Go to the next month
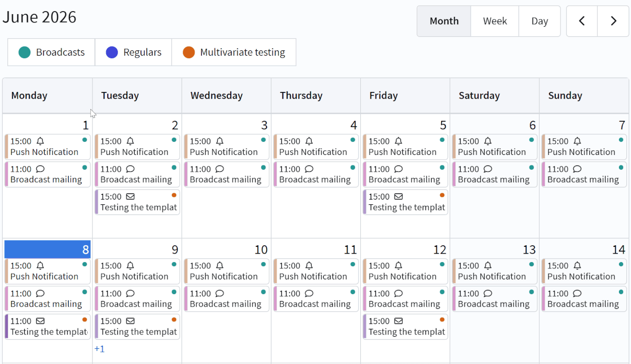631x364 pixels. point(613,21)
